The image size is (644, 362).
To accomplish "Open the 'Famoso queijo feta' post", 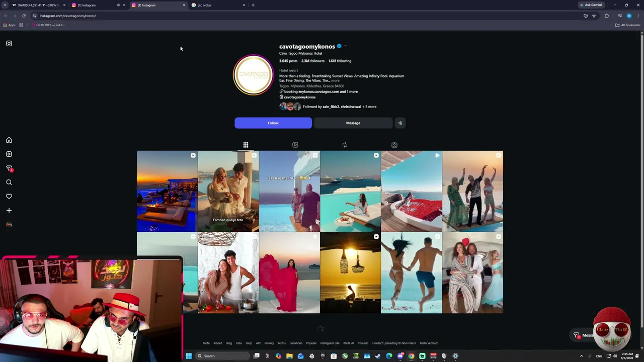I will coord(228,191).
